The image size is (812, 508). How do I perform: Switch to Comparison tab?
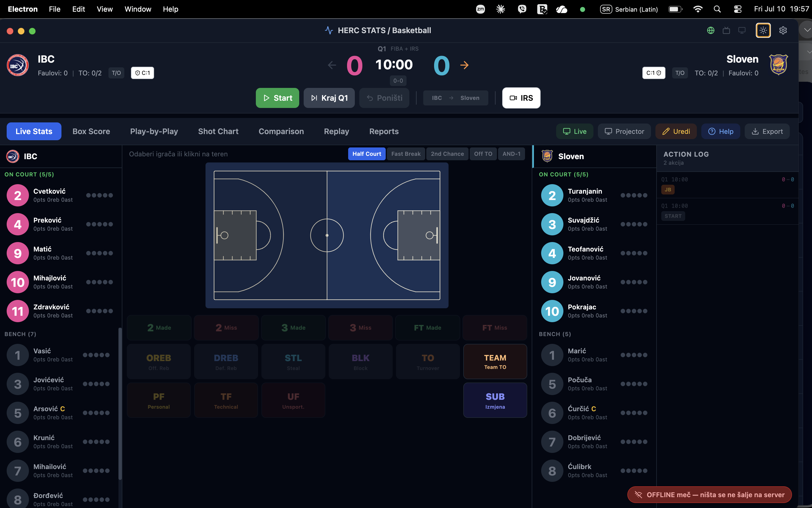click(x=281, y=131)
